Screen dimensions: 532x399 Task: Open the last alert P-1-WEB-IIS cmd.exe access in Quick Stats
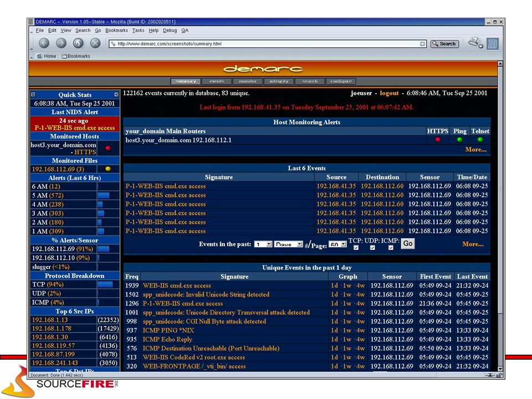[x=75, y=128]
